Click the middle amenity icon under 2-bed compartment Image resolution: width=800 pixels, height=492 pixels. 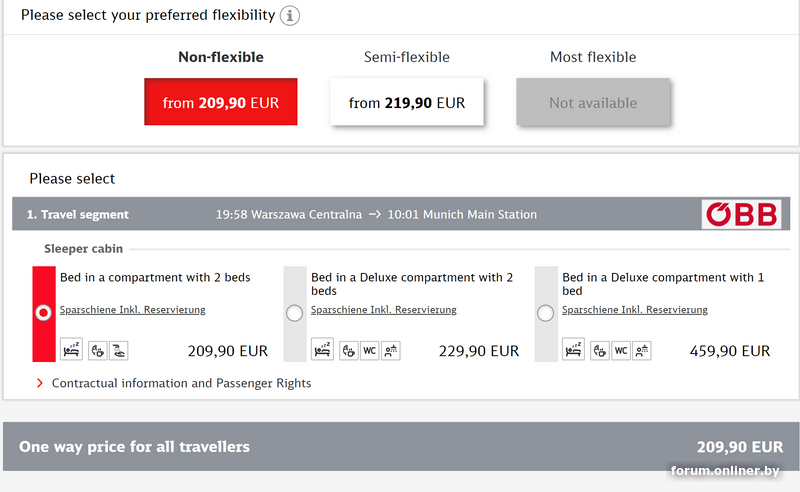click(97, 350)
